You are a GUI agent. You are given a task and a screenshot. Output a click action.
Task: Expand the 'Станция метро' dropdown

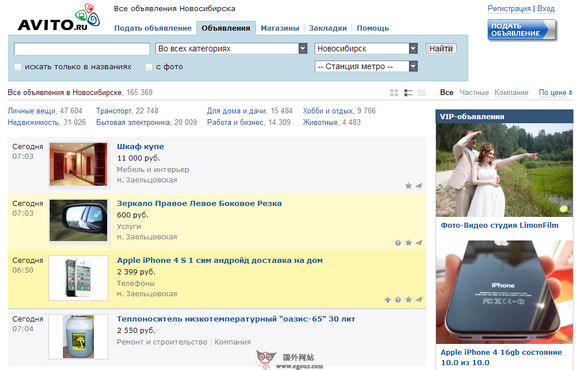pos(366,67)
